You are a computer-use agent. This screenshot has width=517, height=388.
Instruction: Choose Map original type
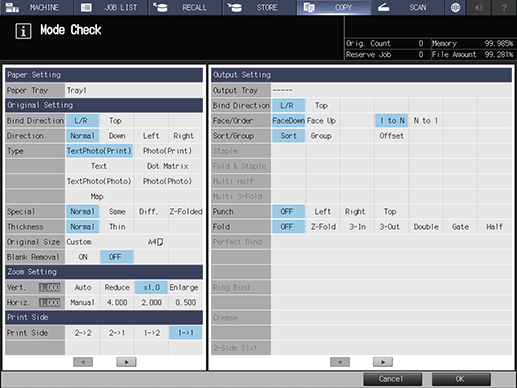click(99, 196)
